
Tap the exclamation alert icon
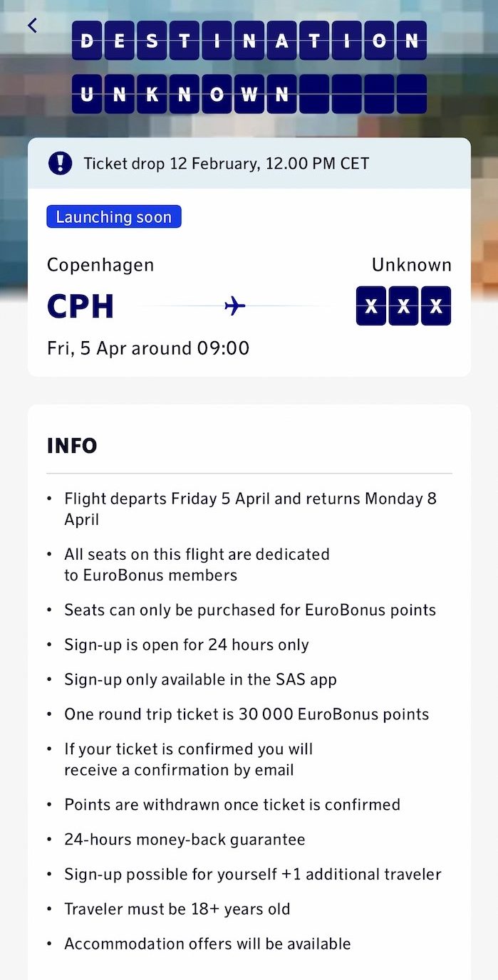pos(61,163)
